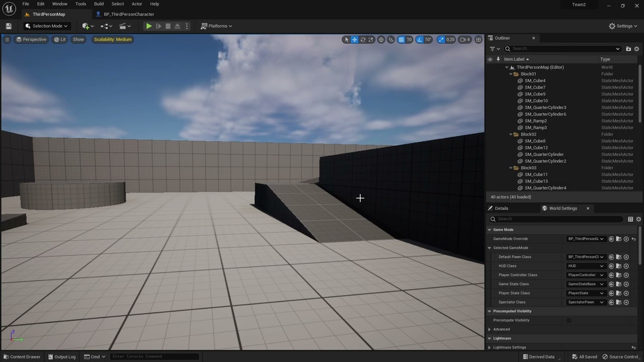Select the object select mode arrow tool
The image size is (644, 362).
[x=346, y=40]
